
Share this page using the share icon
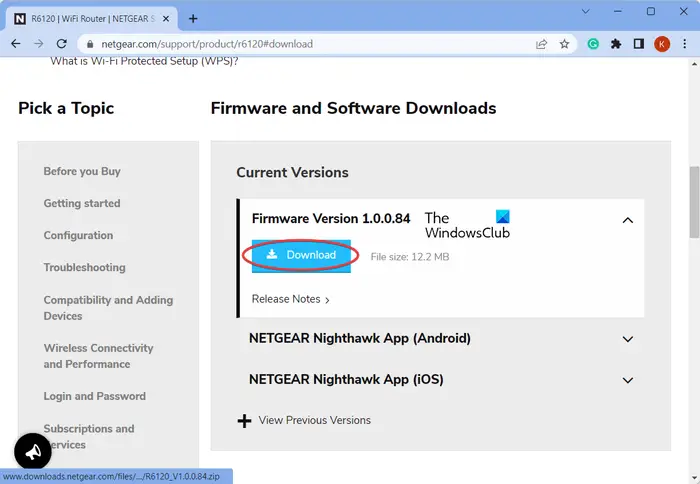pos(541,44)
